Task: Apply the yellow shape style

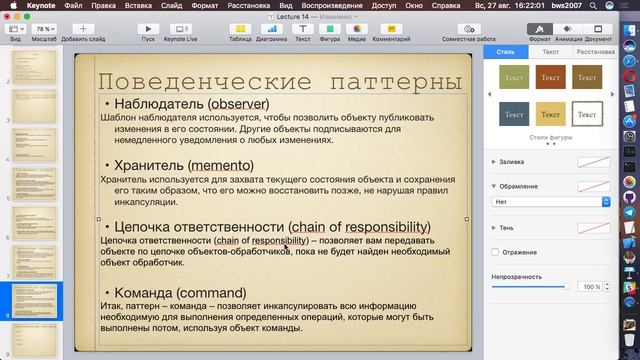Action: coord(550,114)
